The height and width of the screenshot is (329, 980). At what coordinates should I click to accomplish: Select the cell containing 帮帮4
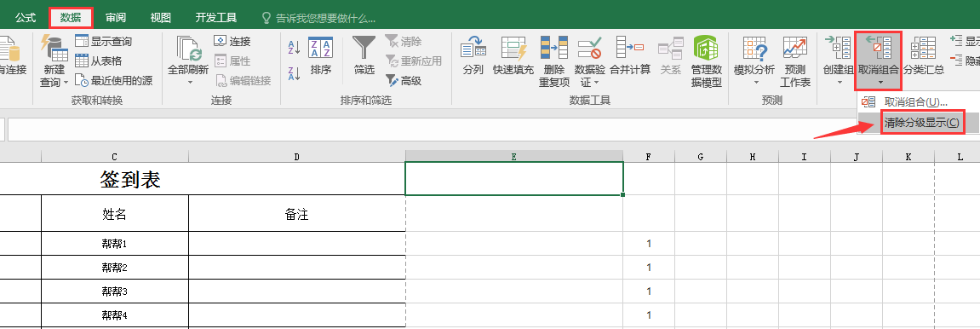tap(114, 315)
